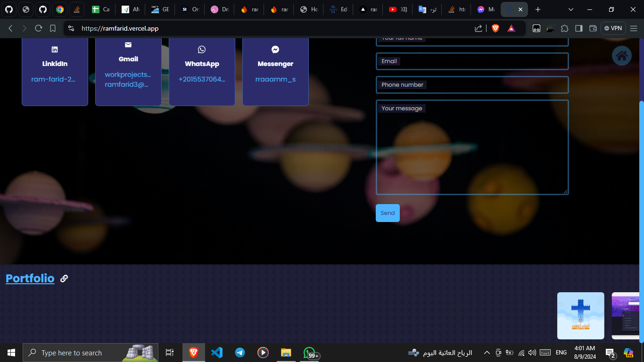Open the browser hamburger menu
Viewport: 644px width, 362px height.
click(634, 28)
